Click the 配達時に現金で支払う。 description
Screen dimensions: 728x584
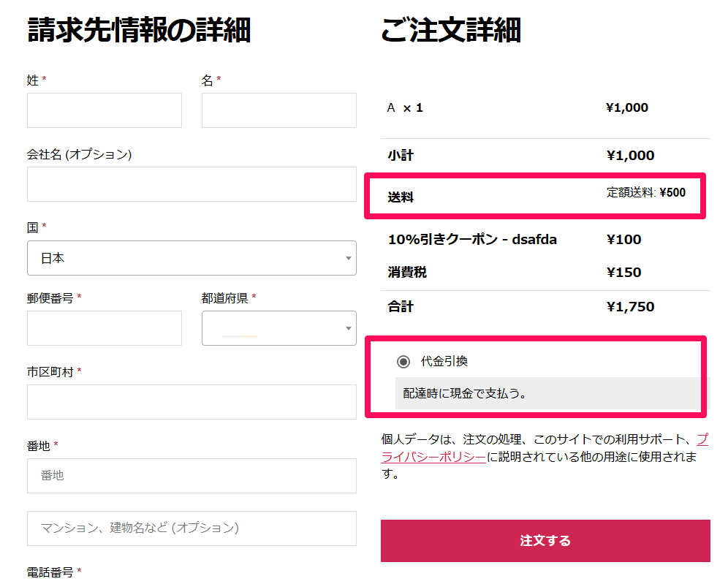click(465, 394)
